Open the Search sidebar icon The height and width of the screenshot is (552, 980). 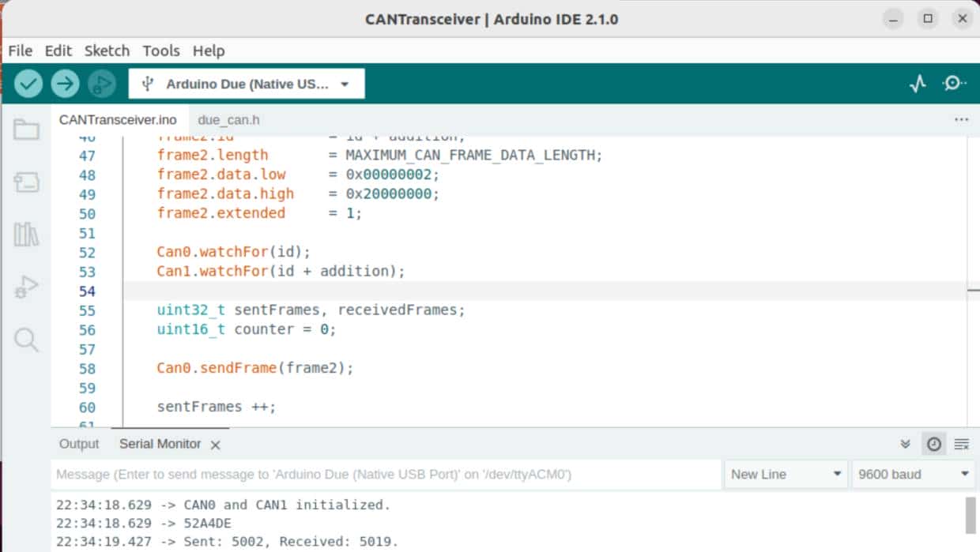click(28, 340)
